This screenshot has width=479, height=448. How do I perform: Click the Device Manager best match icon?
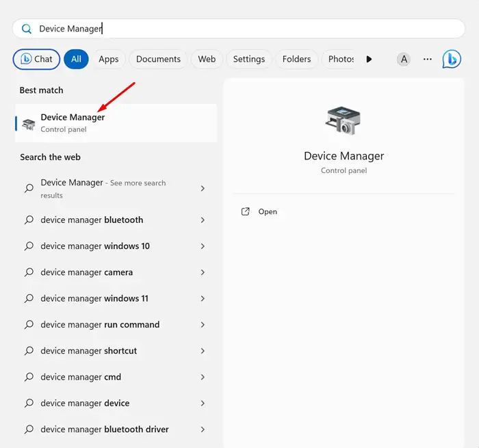pos(29,124)
